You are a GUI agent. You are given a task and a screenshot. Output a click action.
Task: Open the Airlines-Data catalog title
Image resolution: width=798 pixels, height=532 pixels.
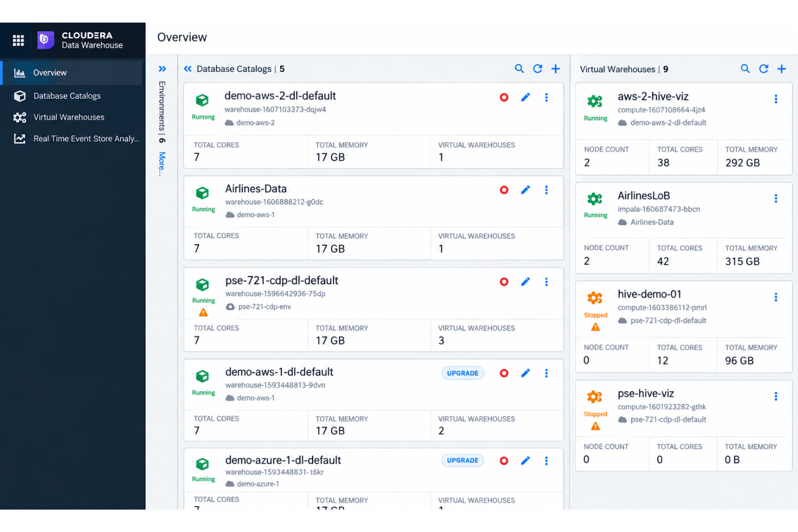[256, 189]
